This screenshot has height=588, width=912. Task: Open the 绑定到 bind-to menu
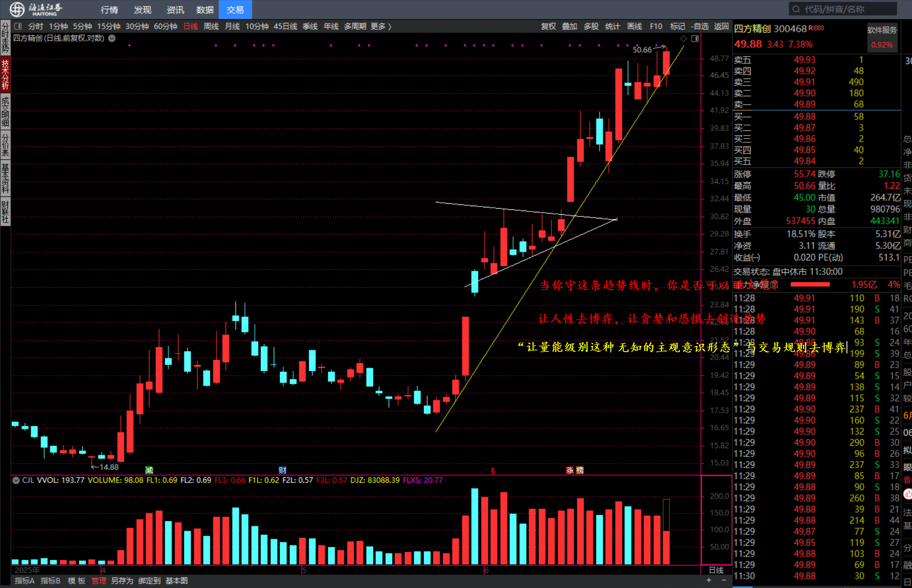149,581
